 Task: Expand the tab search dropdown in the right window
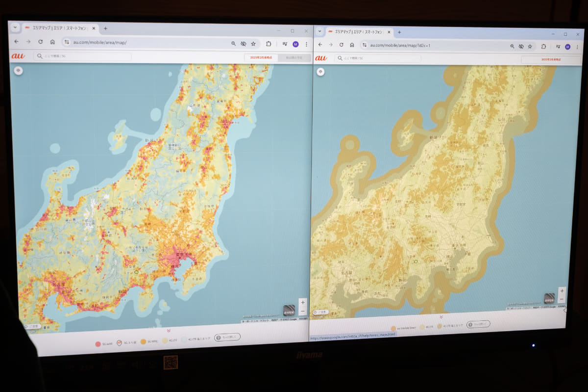[x=319, y=30]
